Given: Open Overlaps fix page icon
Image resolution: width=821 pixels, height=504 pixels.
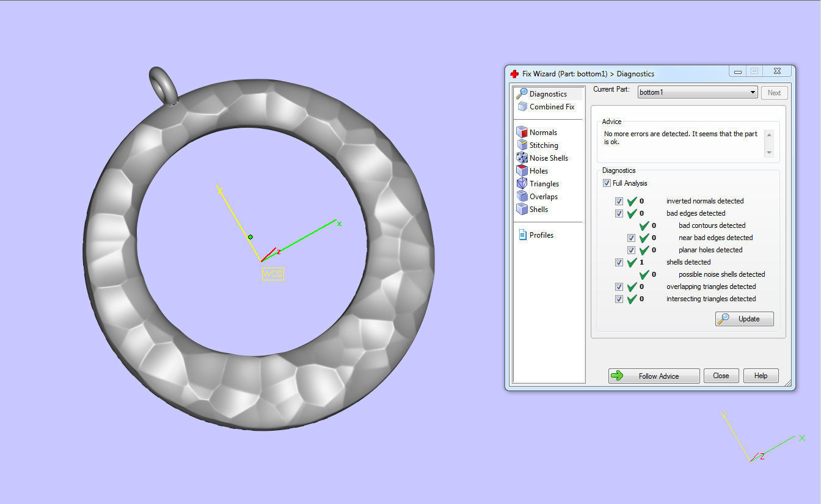Looking at the screenshot, I should [x=522, y=196].
